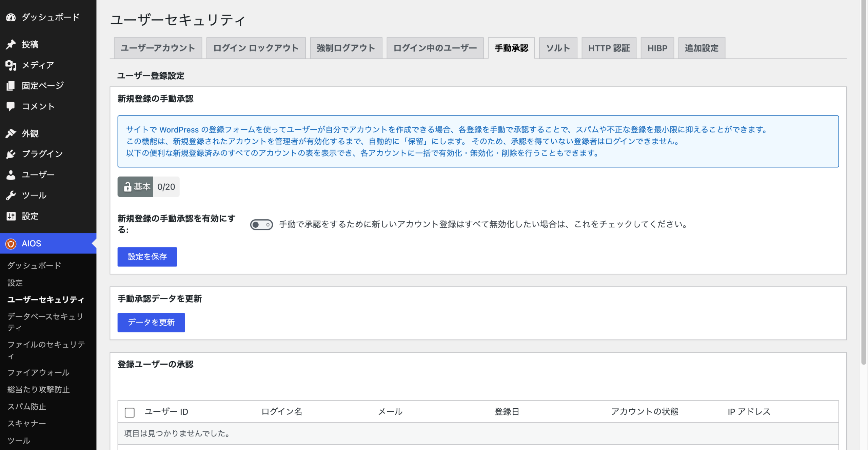Click the Posts pushpin icon
Viewport: 868px width, 450px height.
11,44
